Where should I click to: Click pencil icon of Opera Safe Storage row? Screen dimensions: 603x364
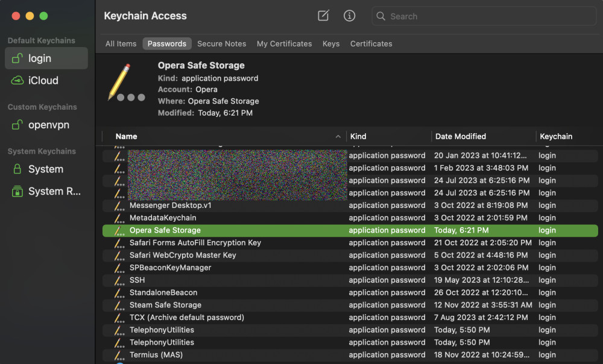coord(119,231)
